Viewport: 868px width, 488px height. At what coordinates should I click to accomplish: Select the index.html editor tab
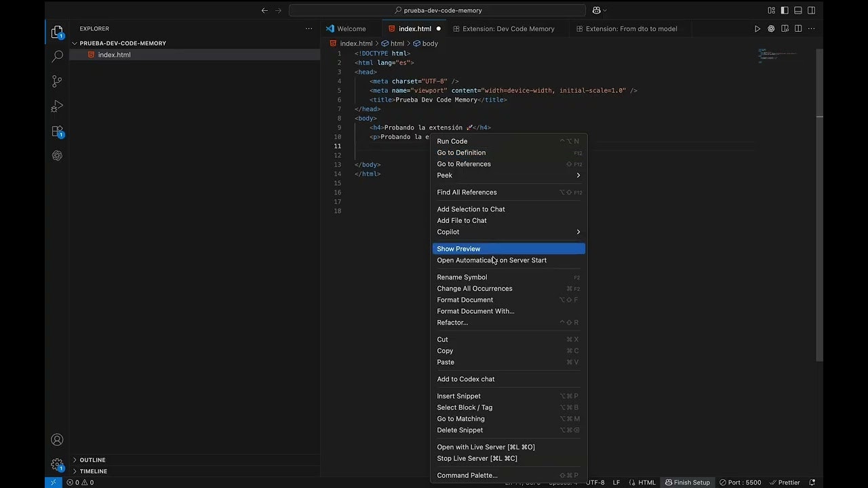coord(414,28)
